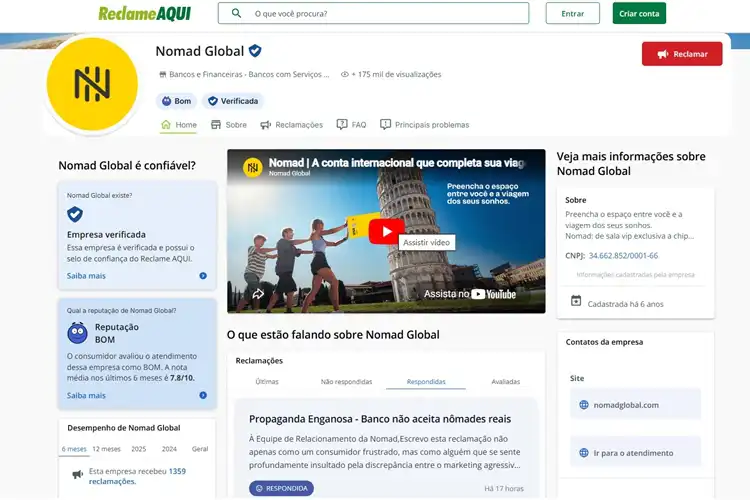Viewport: 750px width, 500px height.
Task: Click the exclamation icon of Principais problemas
Action: click(385, 124)
